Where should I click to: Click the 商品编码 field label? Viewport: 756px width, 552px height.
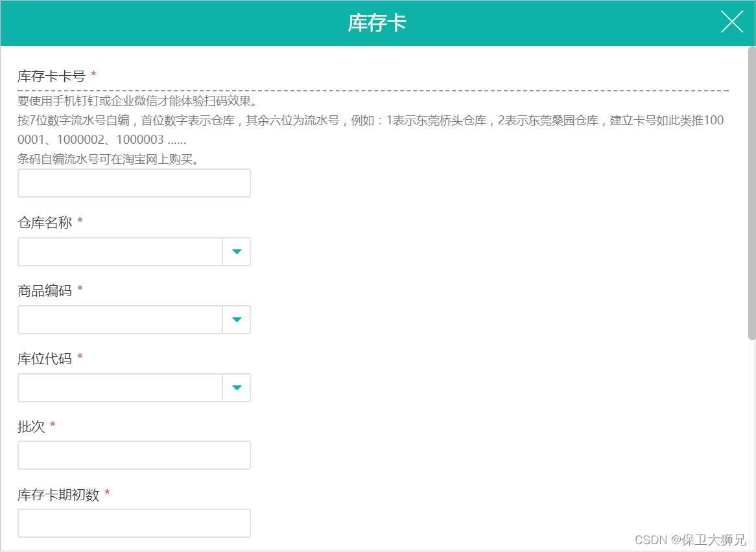[44, 290]
